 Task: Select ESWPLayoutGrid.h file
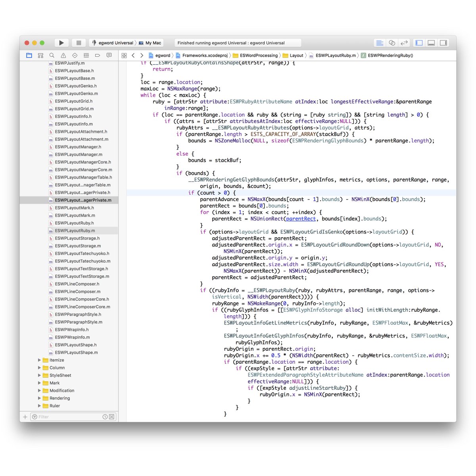[x=69, y=101]
